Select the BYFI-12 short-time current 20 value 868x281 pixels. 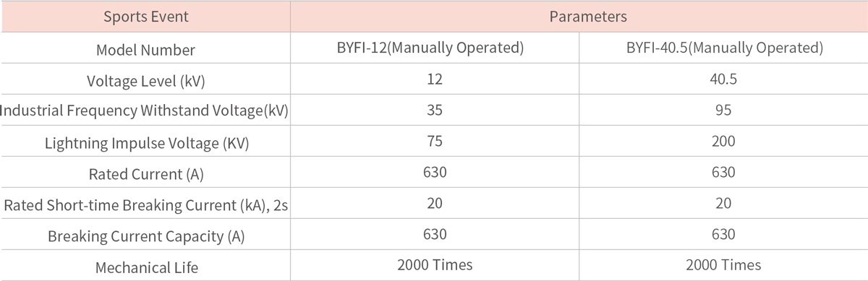click(x=435, y=204)
